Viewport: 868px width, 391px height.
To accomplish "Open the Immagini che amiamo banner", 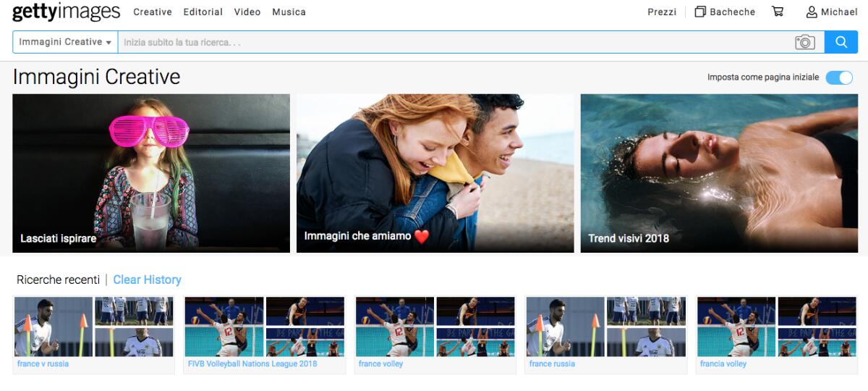I will [435, 173].
